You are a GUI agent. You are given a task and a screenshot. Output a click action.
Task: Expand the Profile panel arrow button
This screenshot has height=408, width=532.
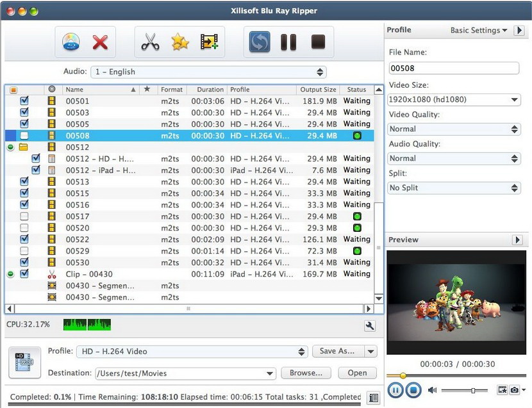519,30
